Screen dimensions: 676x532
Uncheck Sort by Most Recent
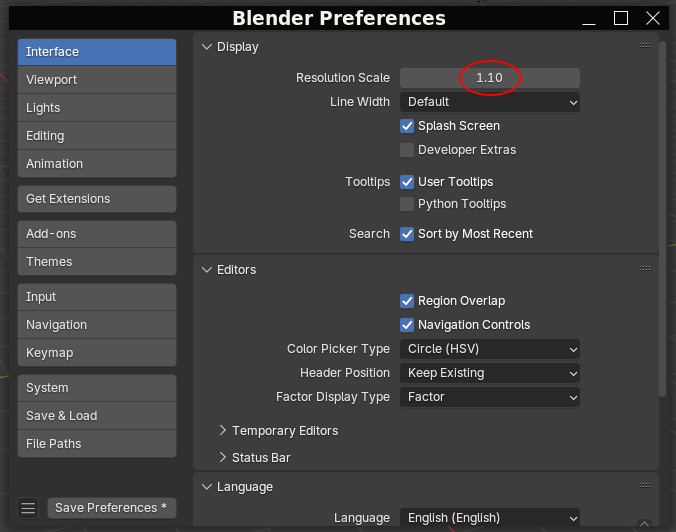407,234
